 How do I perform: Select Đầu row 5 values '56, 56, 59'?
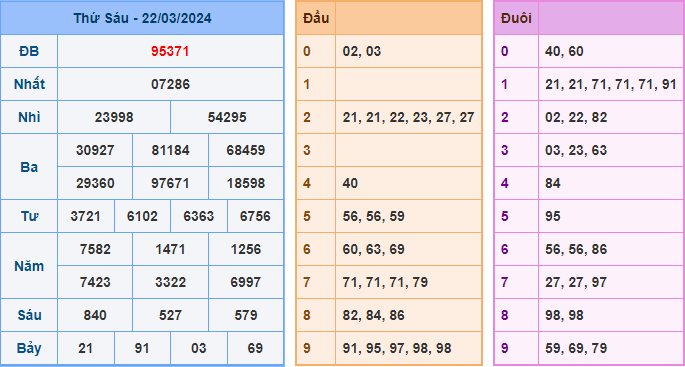pos(374,216)
